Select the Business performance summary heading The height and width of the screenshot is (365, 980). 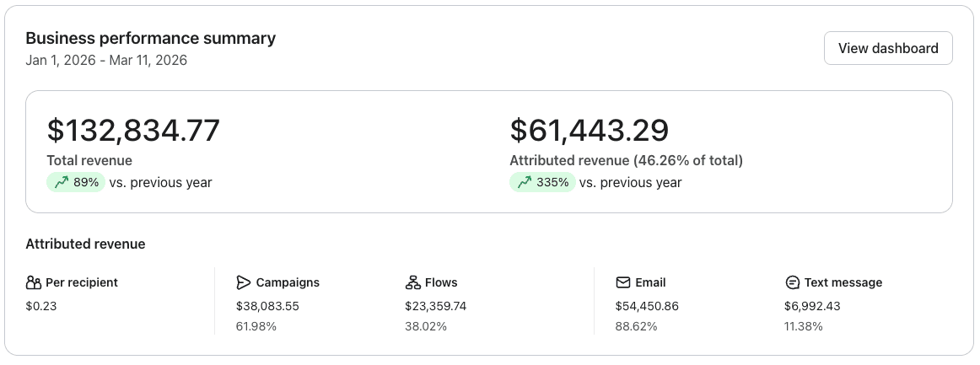(151, 38)
